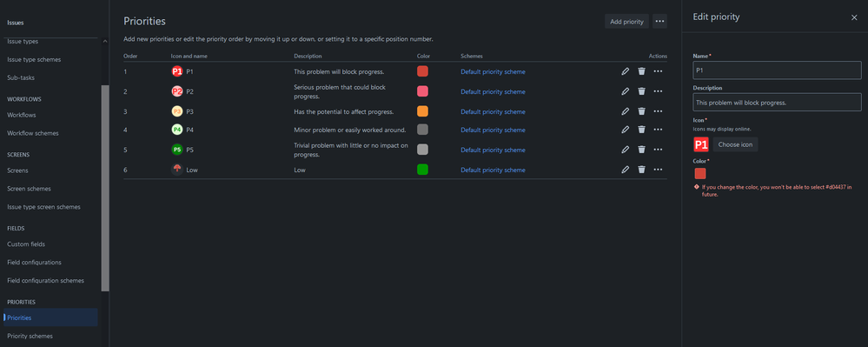Click the pencil icon for P3 row
This screenshot has height=347, width=868.
pyautogui.click(x=626, y=111)
